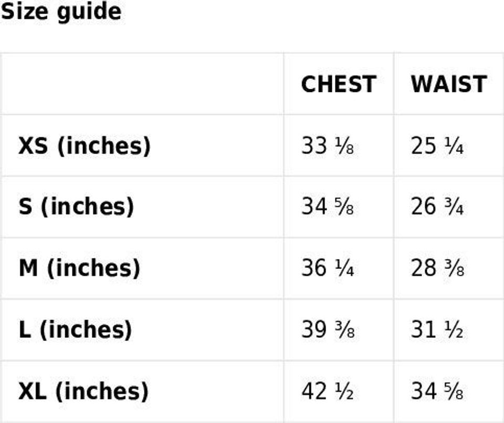
Task: Select S waist value 26 ¾
Action: point(437,207)
